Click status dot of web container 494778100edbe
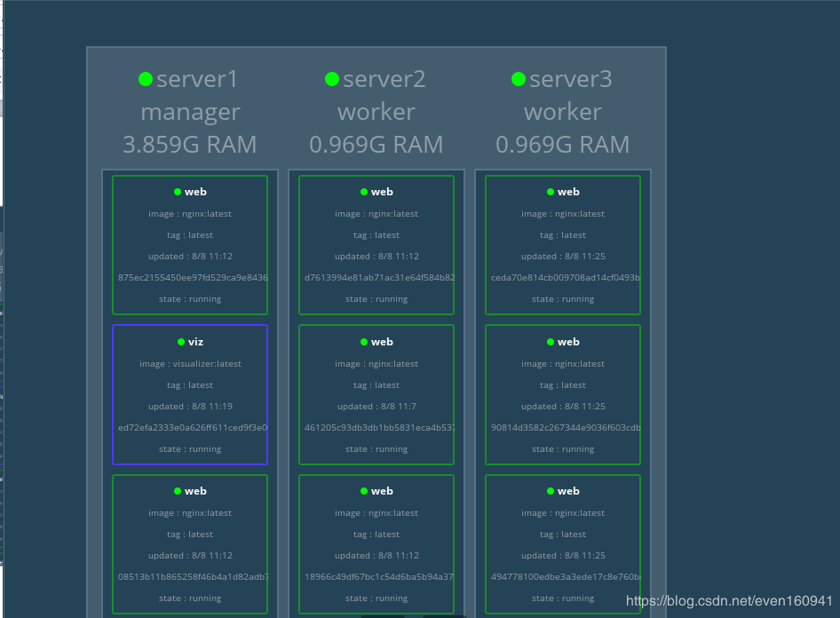The height and width of the screenshot is (618, 840). (551, 491)
